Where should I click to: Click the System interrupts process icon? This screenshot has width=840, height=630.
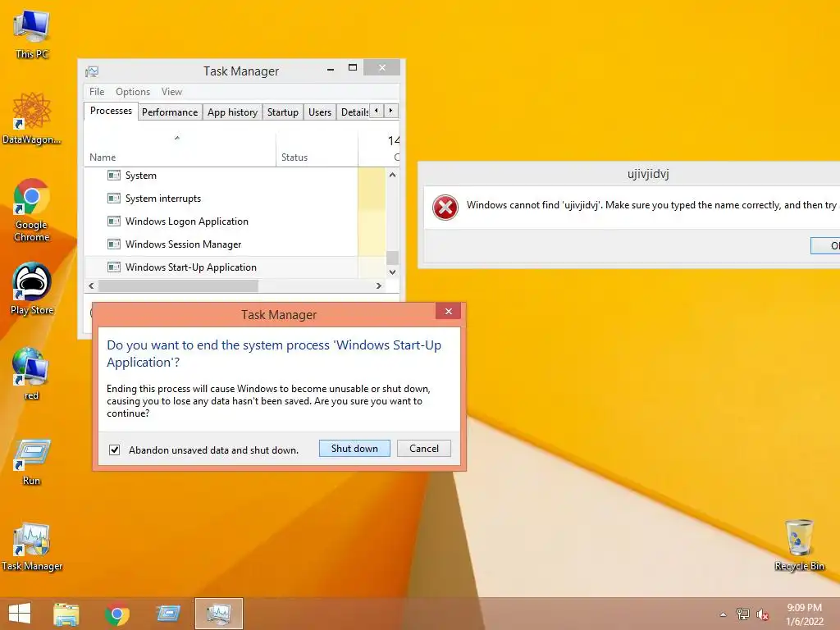(113, 199)
